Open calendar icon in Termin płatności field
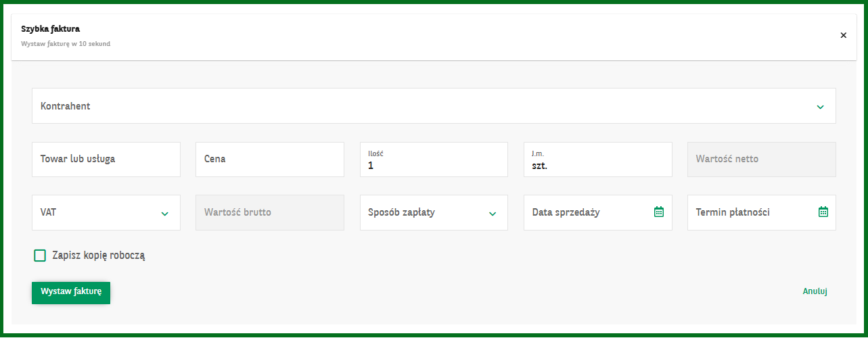The image size is (868, 338). coord(823,212)
